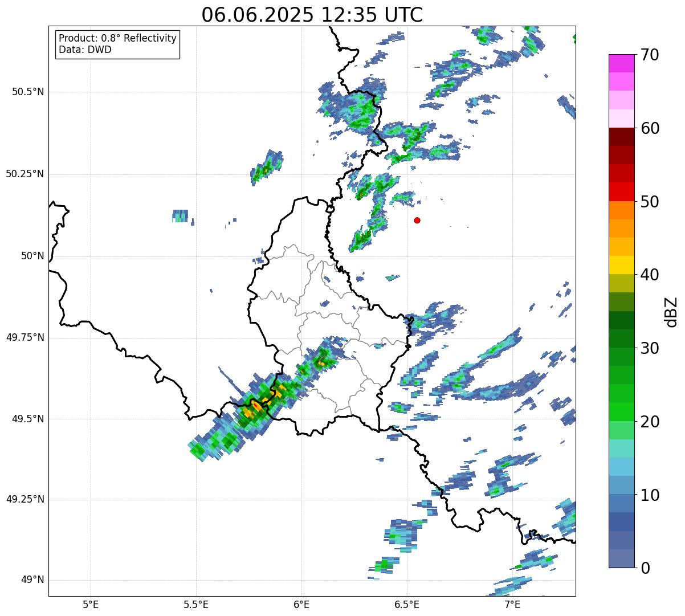Click the bright red colorbar segment near 50
The width and height of the screenshot is (685, 616).
tap(621, 192)
